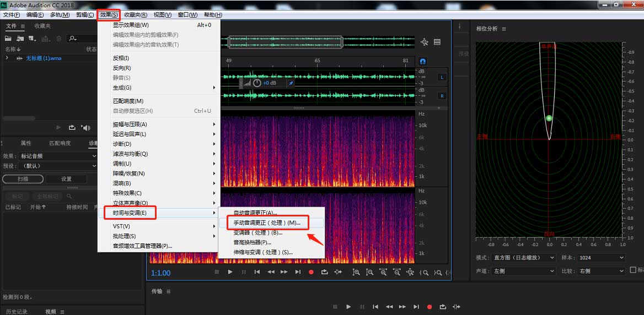Check the checkbox next to the 比较 dropdown
This screenshot has width=644, height=315.
coord(633,270)
